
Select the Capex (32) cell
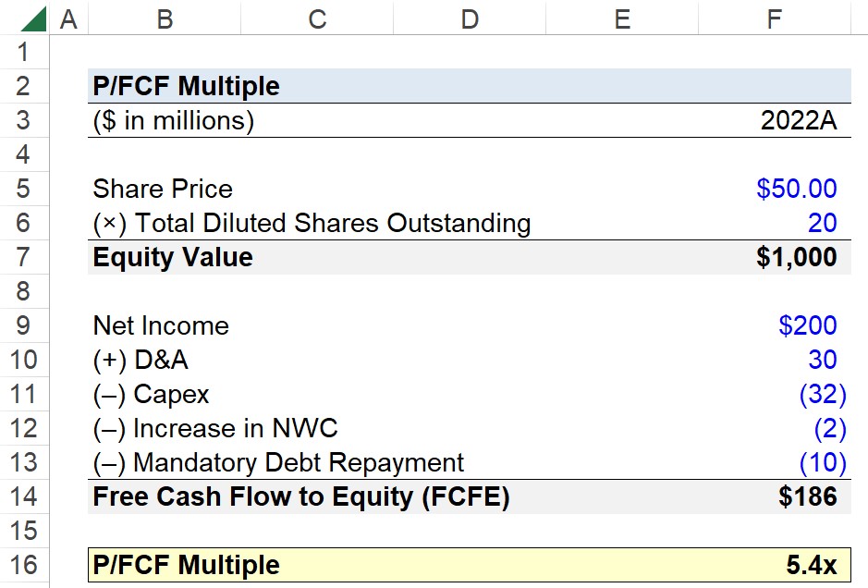[775, 394]
